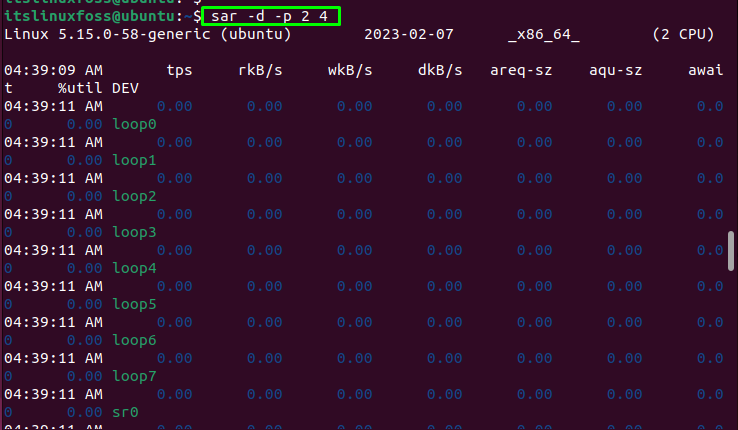This screenshot has width=738, height=430.
Task: Select the dkB/s column header
Action: [440, 70]
